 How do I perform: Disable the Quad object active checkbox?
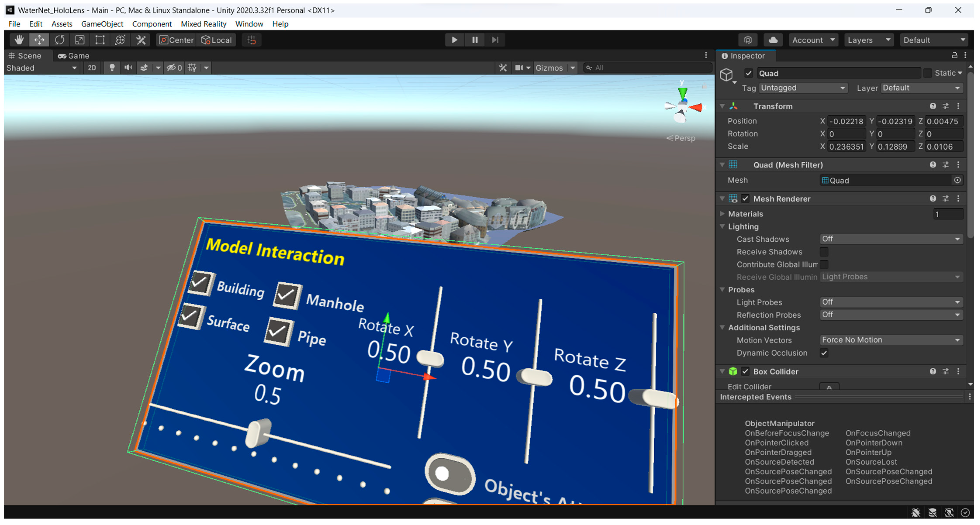pos(748,73)
